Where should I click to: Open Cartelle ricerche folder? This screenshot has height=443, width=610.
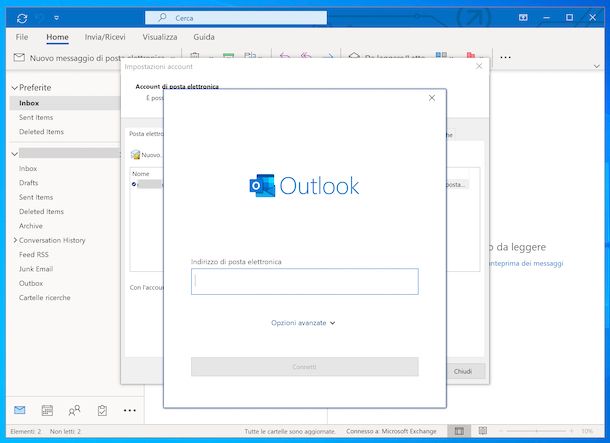(x=45, y=298)
